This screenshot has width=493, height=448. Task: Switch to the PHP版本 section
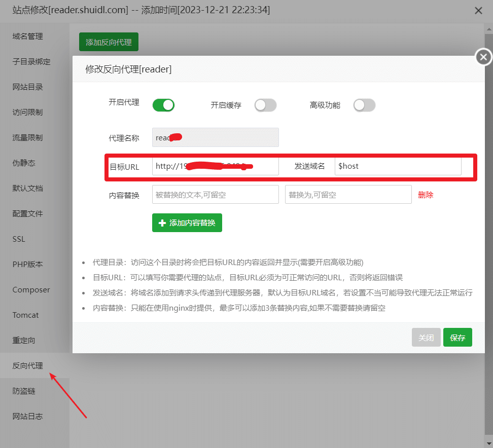tap(29, 264)
